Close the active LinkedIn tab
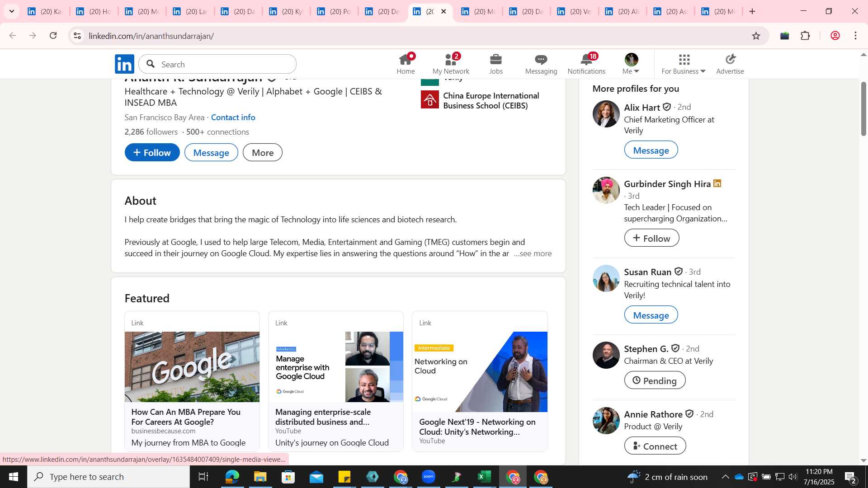868x488 pixels. click(443, 11)
